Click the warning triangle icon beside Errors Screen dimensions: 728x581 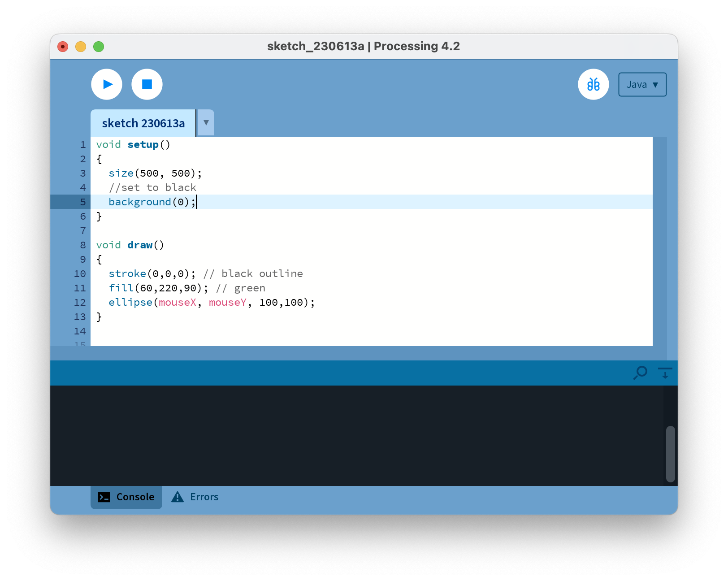coord(178,497)
